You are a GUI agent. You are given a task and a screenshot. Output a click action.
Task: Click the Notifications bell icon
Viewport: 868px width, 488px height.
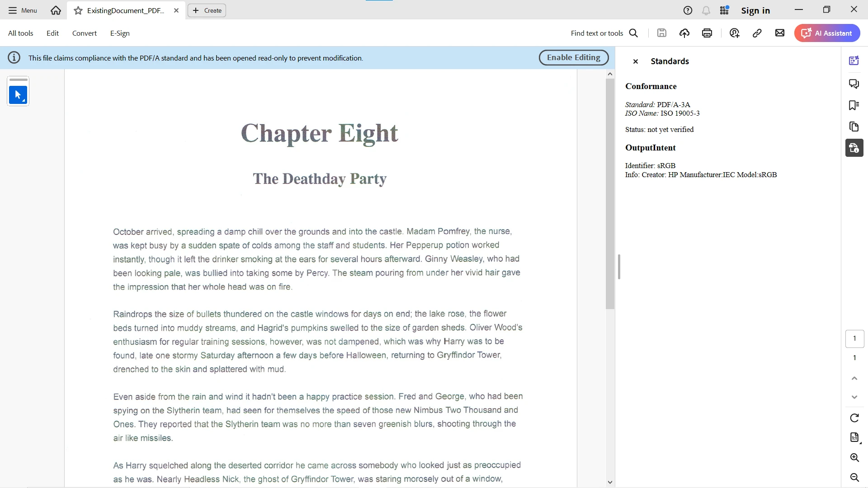pyautogui.click(x=707, y=10)
